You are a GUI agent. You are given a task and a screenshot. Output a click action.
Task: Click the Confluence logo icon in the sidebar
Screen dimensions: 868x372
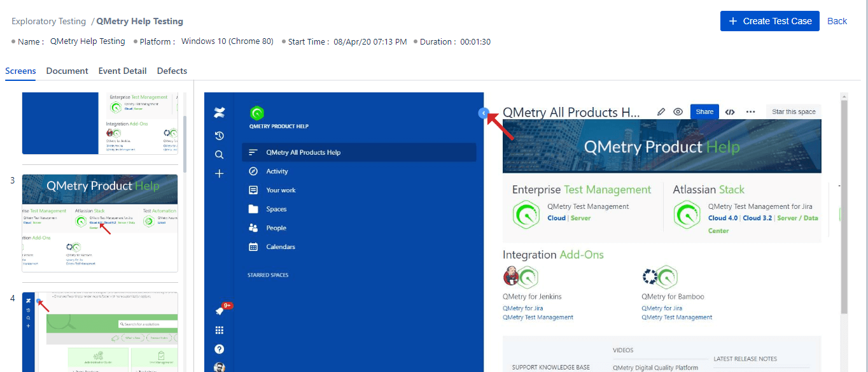click(x=219, y=113)
